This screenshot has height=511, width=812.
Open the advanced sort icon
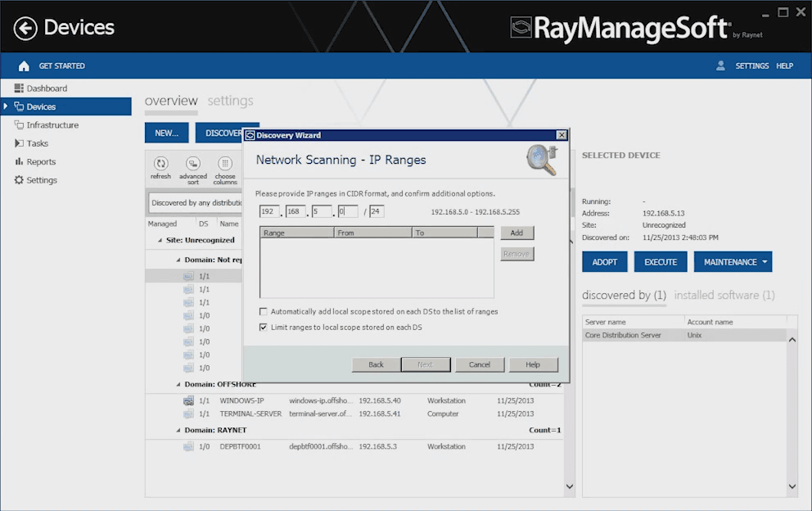(x=192, y=164)
